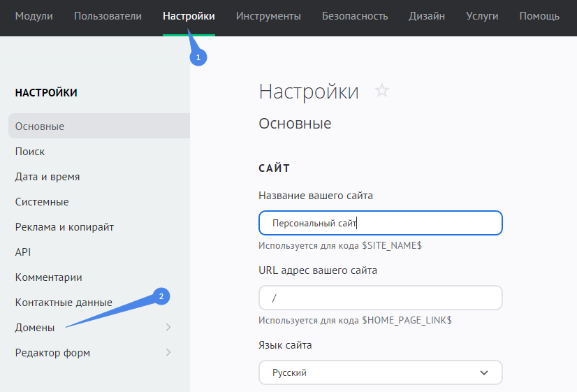Expand the Редактор форм chevron arrow
The image size is (577, 392).
[168, 353]
